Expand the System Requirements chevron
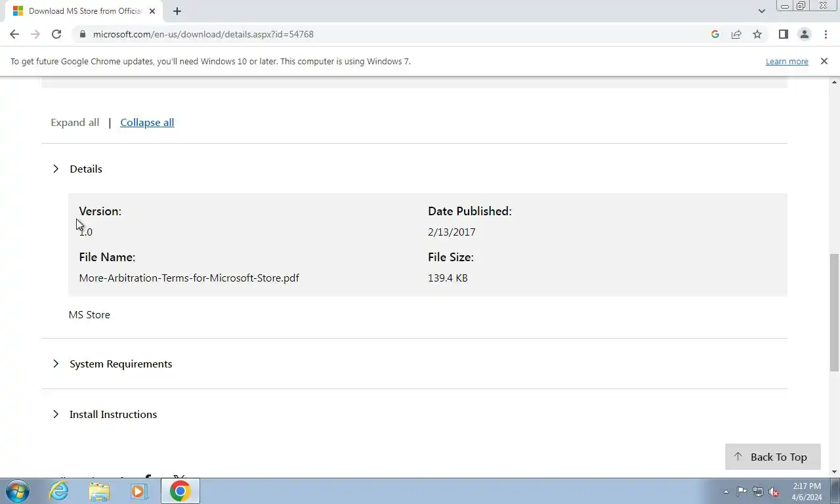 point(56,364)
